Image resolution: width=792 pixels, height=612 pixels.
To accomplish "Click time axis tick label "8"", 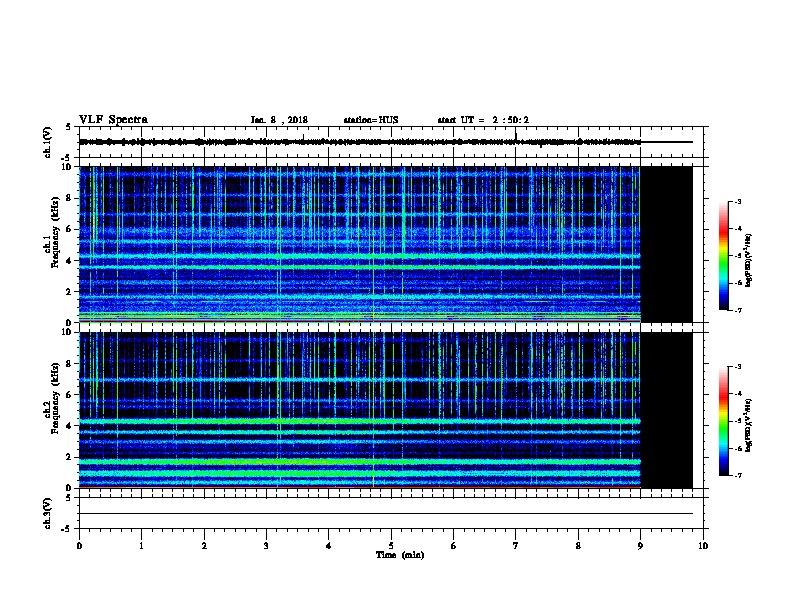I will 578,546.
